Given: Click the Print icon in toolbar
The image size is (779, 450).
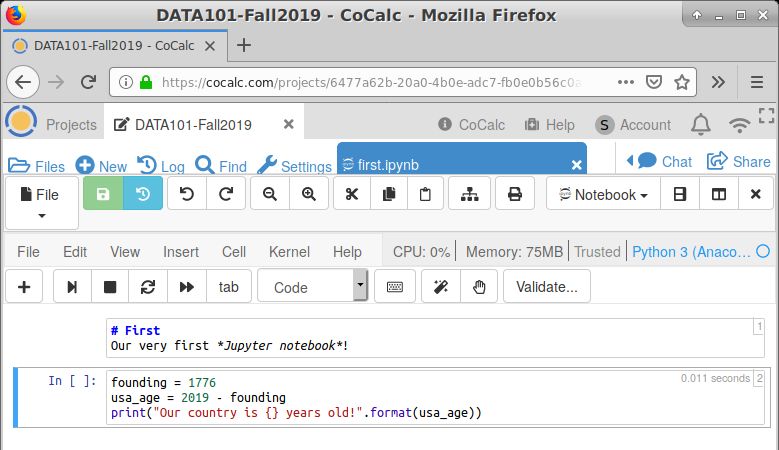Looking at the screenshot, I should coord(515,194).
